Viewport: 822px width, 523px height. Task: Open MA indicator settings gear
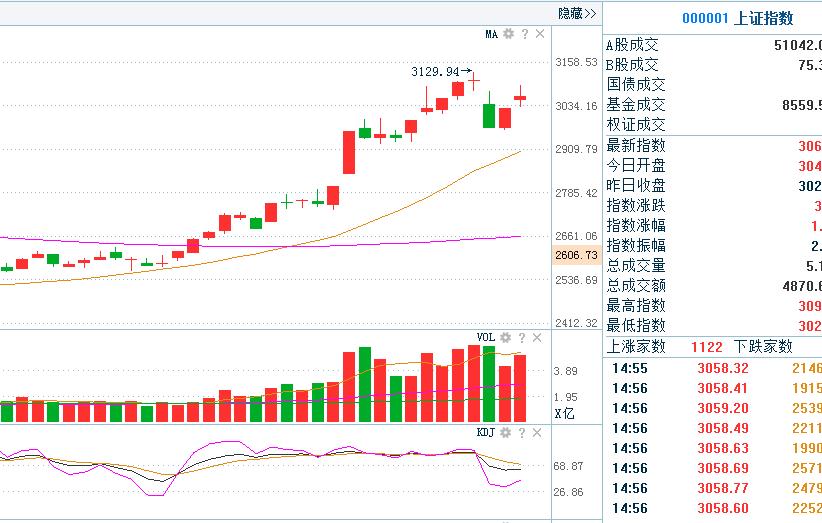(508, 34)
